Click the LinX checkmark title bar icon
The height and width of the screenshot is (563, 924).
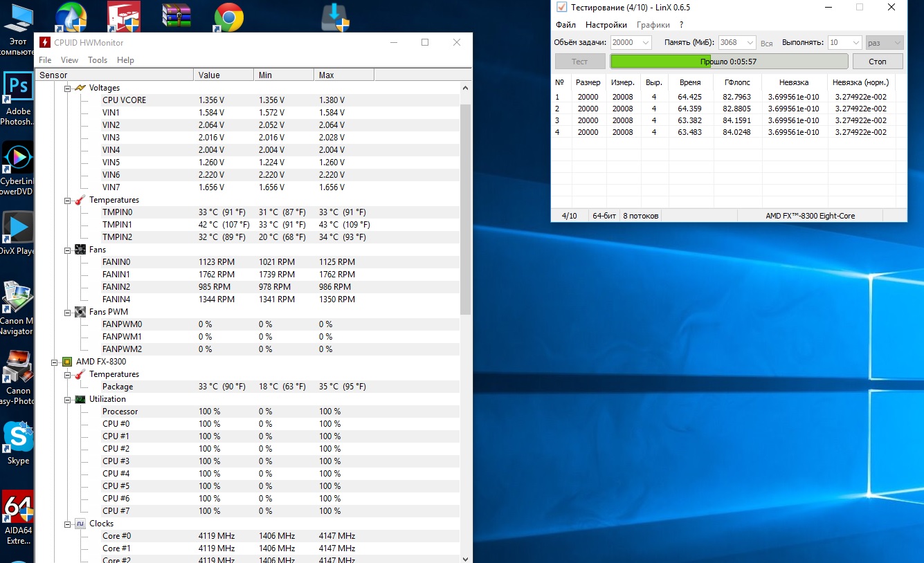tap(561, 7)
